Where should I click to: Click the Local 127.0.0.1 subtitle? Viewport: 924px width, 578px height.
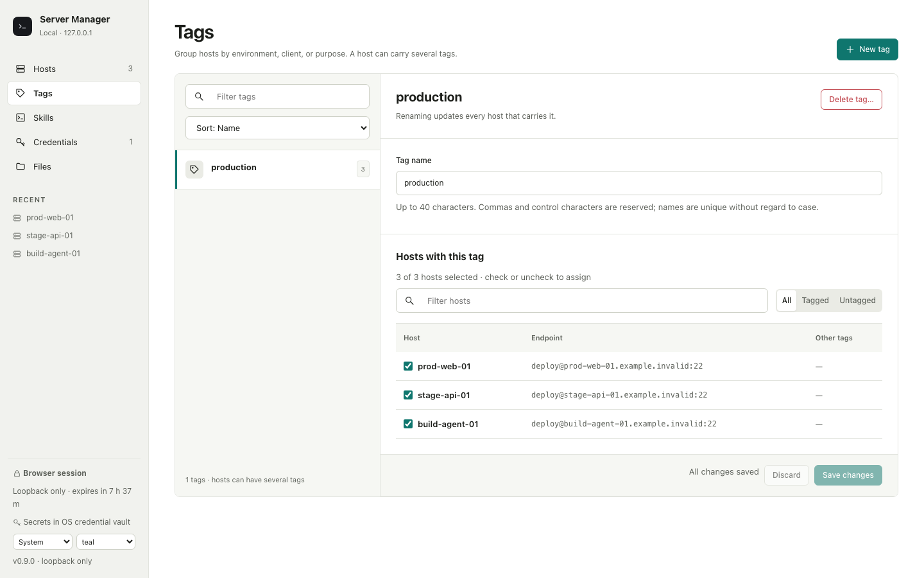click(66, 33)
